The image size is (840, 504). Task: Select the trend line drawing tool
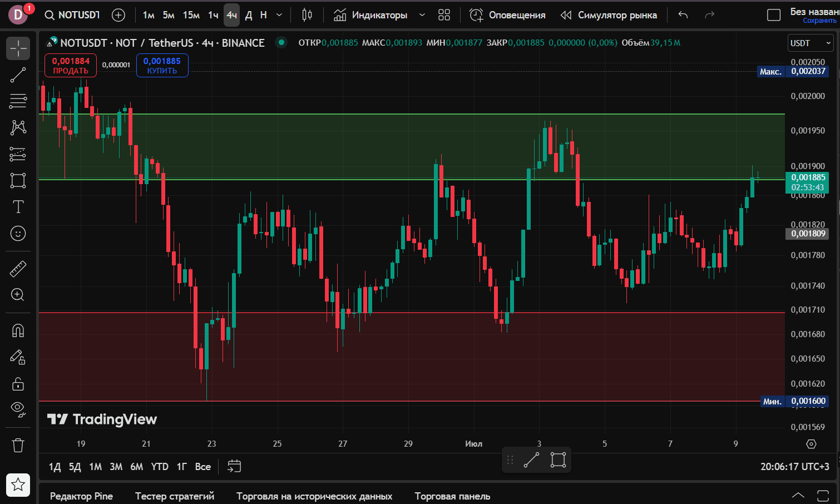[18, 75]
